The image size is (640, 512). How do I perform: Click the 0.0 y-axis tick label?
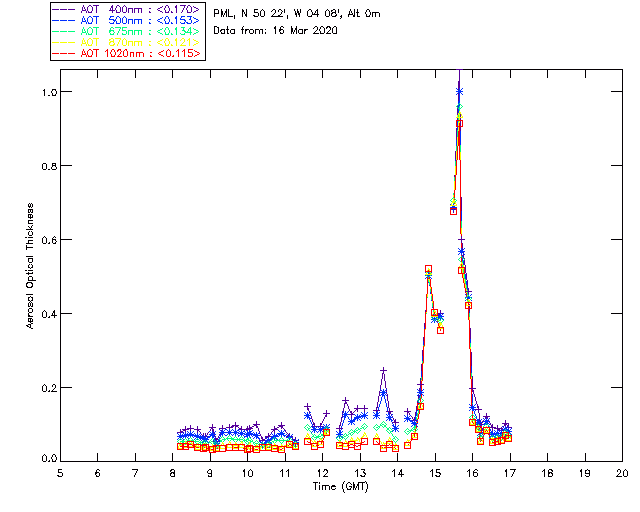(x=49, y=459)
